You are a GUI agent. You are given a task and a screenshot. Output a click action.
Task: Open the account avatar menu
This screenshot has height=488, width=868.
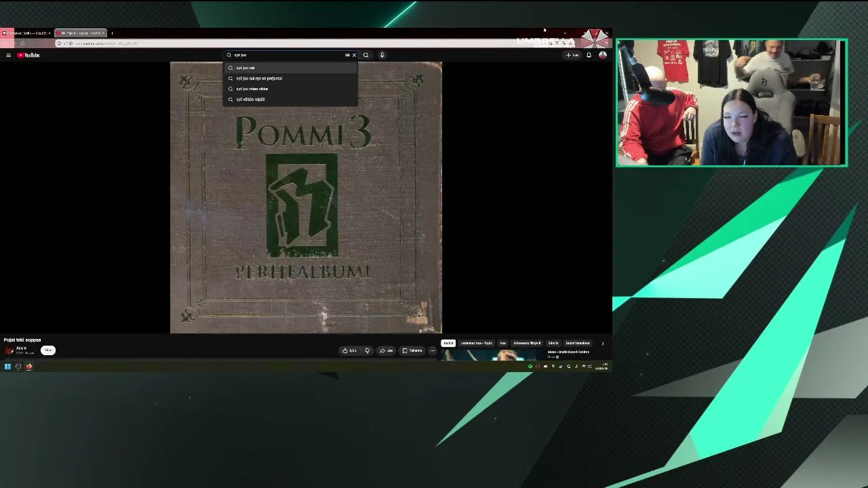(x=602, y=55)
